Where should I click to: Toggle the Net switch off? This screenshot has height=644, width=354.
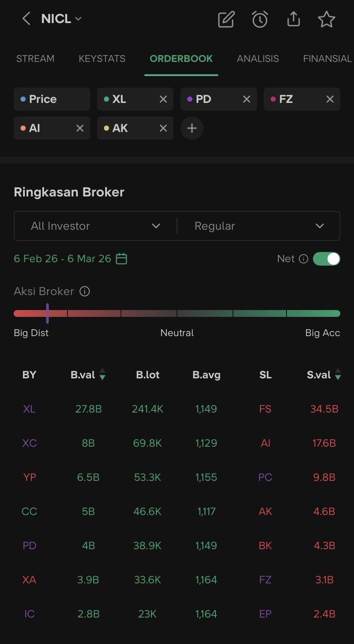click(x=327, y=259)
